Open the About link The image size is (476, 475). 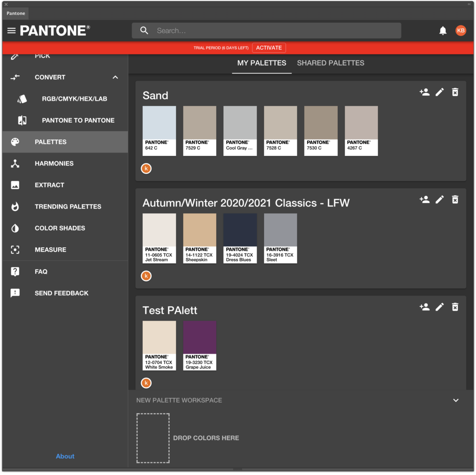pyautogui.click(x=65, y=456)
